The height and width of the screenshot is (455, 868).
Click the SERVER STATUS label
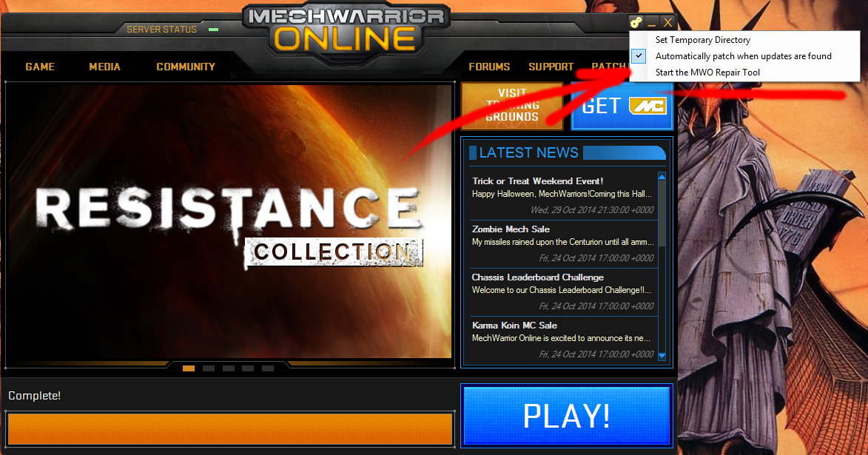tap(161, 30)
